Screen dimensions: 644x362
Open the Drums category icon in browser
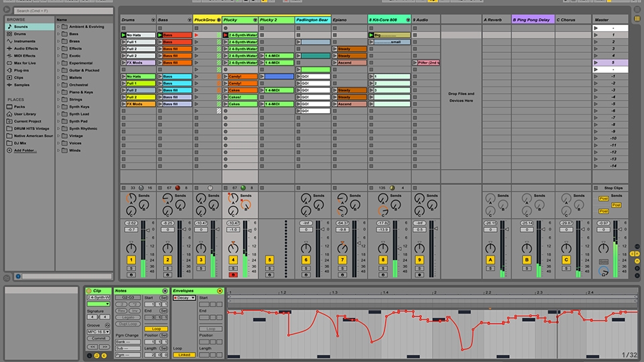pyautogui.click(x=9, y=34)
